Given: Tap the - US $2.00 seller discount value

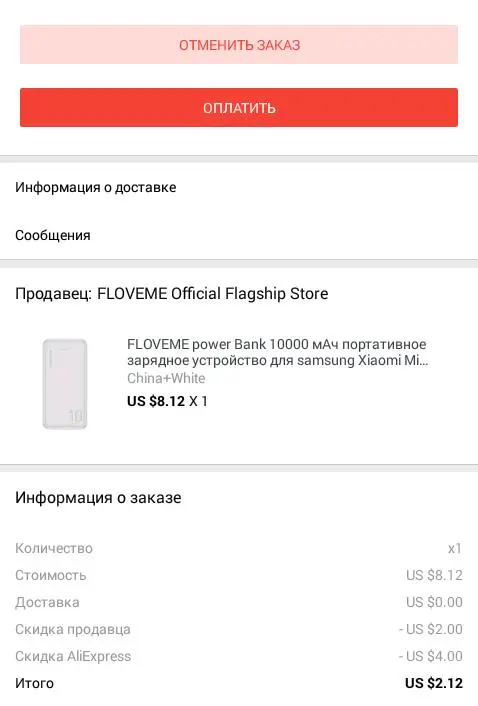Looking at the screenshot, I should coord(430,629).
